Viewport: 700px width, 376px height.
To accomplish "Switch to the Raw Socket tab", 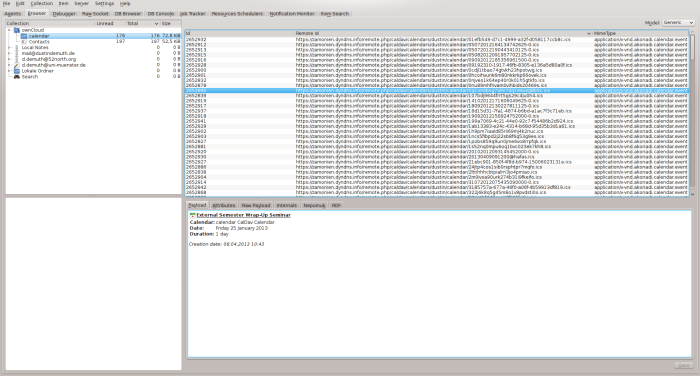I will (95, 14).
